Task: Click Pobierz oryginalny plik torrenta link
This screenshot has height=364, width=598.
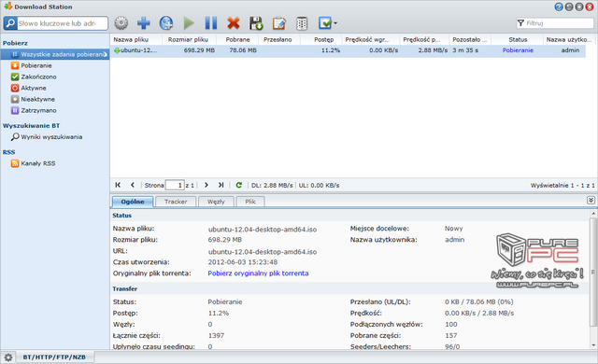Action: pos(258,273)
